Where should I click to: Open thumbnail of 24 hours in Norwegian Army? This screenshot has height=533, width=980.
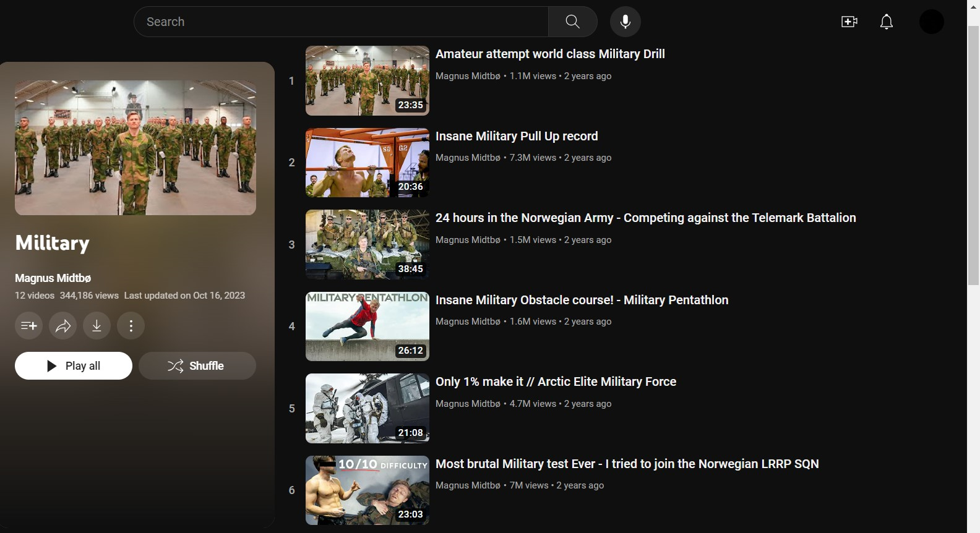[x=367, y=244]
